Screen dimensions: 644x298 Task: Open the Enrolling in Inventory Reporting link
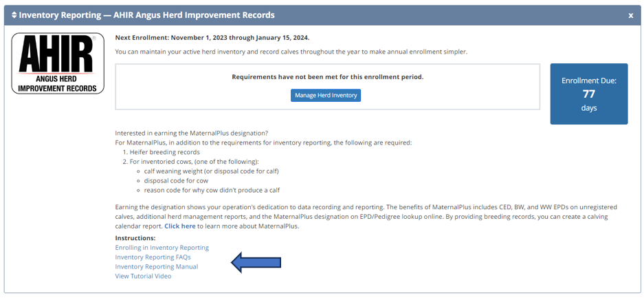click(162, 248)
